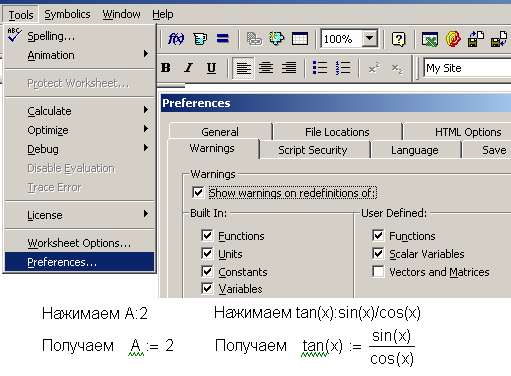Click the text Нажимаем tan(x):sin(x)/cos(x)
The height and width of the screenshot is (376, 511).
click(x=317, y=313)
